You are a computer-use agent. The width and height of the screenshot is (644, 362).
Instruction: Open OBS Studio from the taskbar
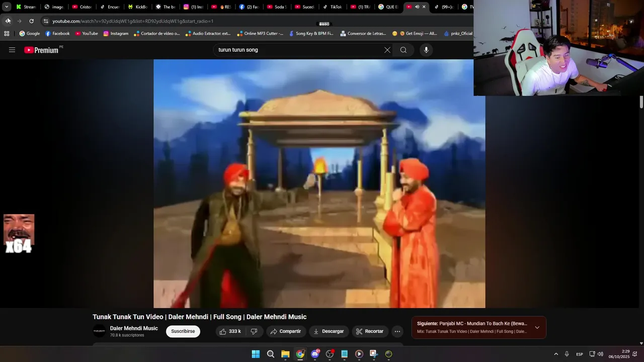[x=330, y=354]
